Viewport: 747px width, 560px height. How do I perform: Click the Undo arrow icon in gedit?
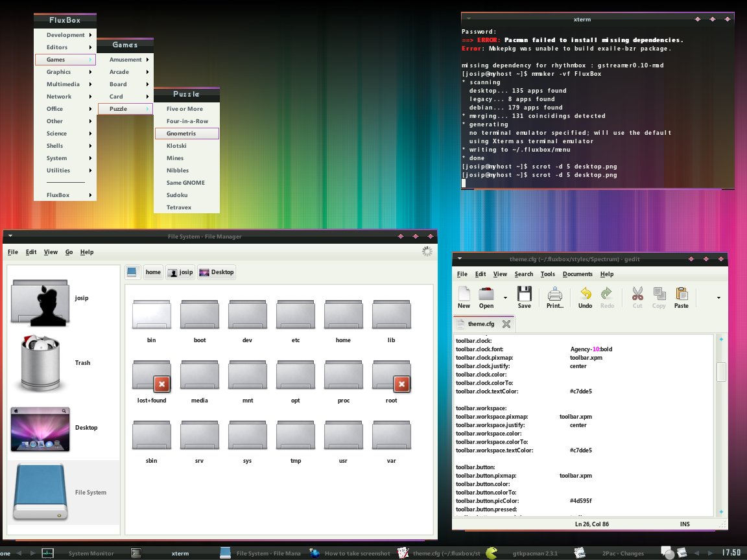coord(585,297)
